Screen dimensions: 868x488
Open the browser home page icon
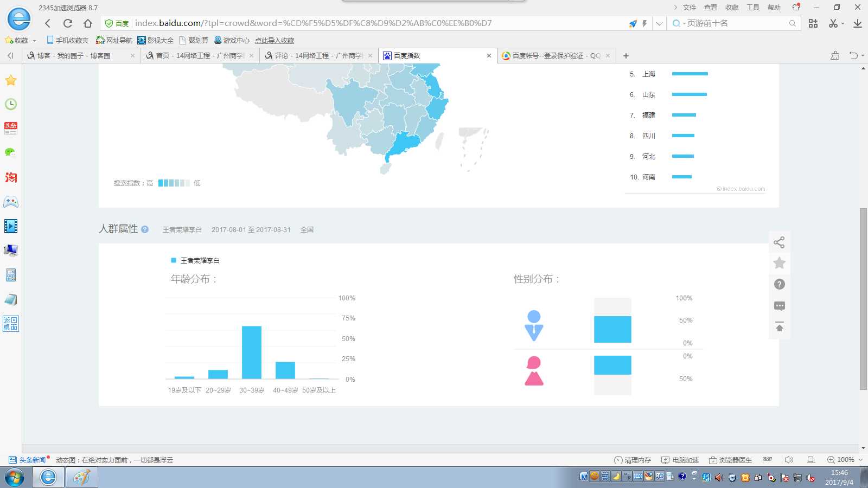click(88, 23)
